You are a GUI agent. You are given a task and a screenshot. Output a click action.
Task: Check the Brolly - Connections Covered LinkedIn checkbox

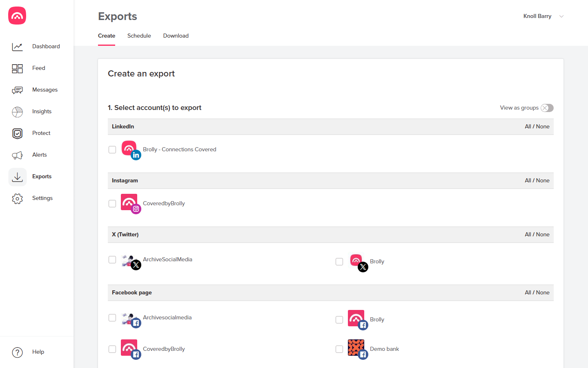pyautogui.click(x=112, y=150)
